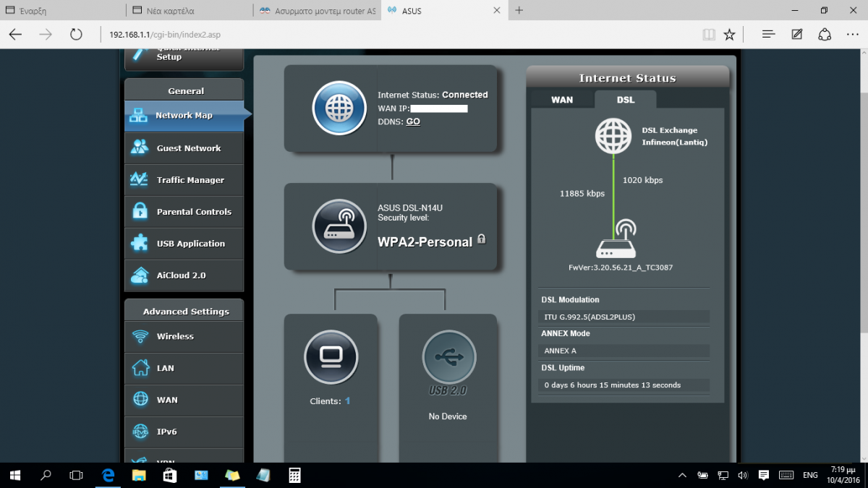Screen dimensions: 868x488
Task: Click the WPA2-Personal security level text
Action: 425,242
